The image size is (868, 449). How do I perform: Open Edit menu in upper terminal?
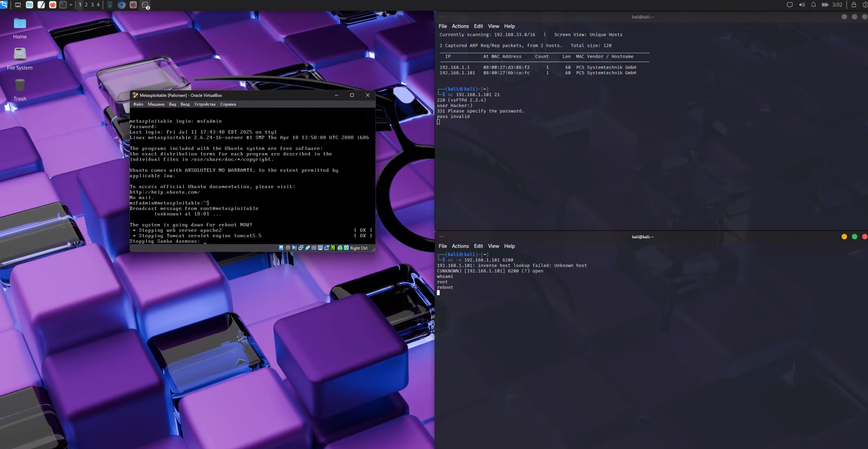pos(478,26)
